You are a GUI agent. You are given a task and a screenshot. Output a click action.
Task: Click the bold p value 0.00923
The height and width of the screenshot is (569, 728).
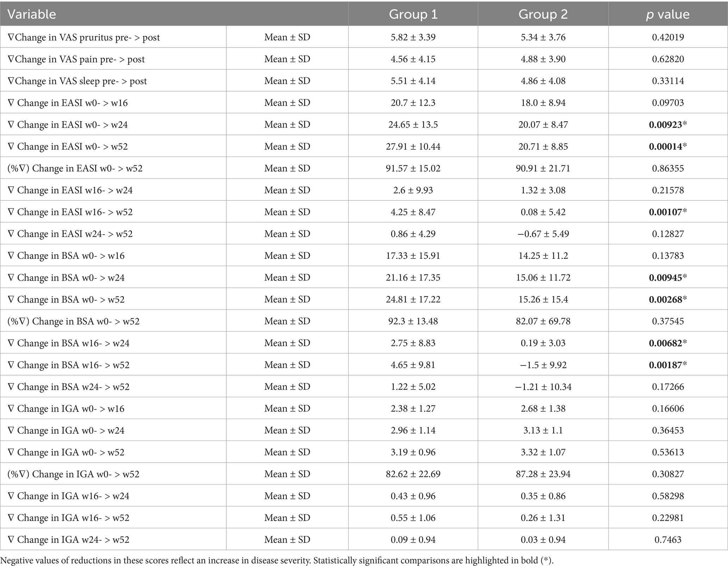[x=668, y=125]
